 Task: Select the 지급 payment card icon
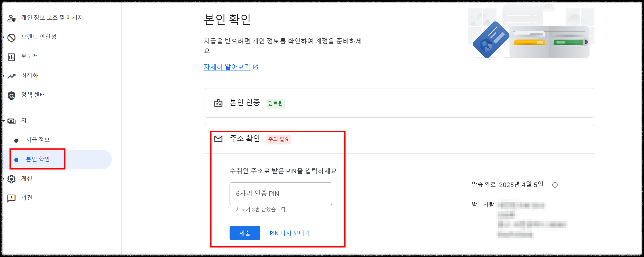[12, 121]
